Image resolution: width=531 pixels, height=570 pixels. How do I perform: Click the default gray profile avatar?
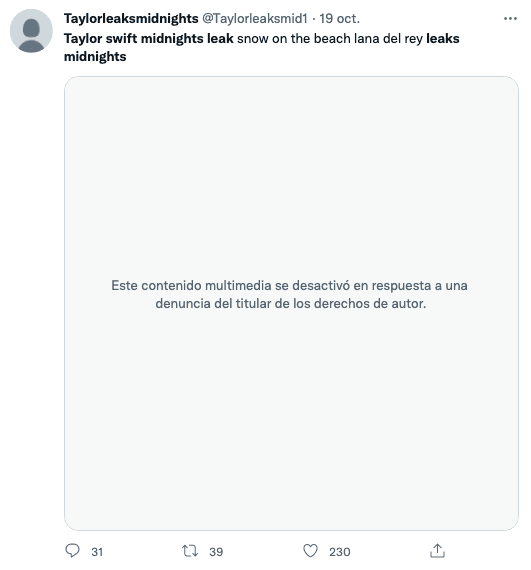pyautogui.click(x=31, y=31)
